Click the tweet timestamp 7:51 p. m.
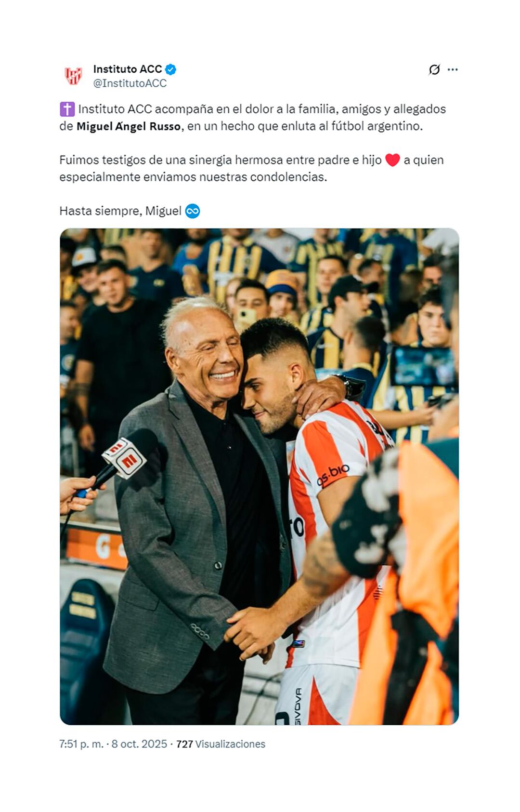520x812 pixels. [x=81, y=744]
